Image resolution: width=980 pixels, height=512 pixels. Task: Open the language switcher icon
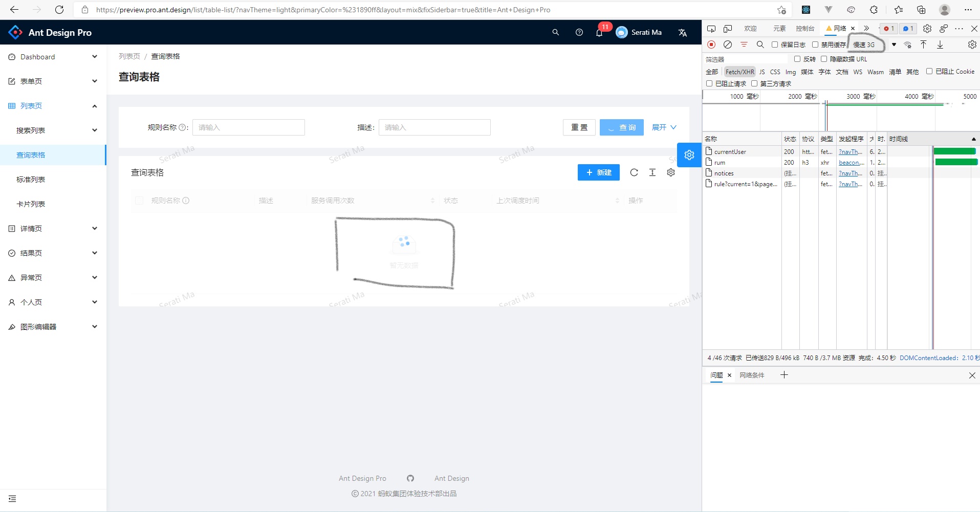pyautogui.click(x=682, y=32)
